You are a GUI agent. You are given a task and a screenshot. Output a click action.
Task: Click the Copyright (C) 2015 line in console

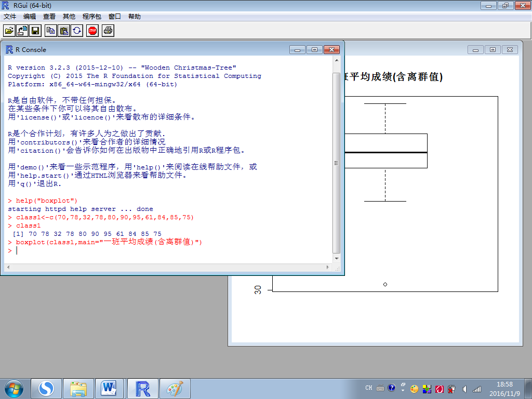pyautogui.click(x=135, y=76)
